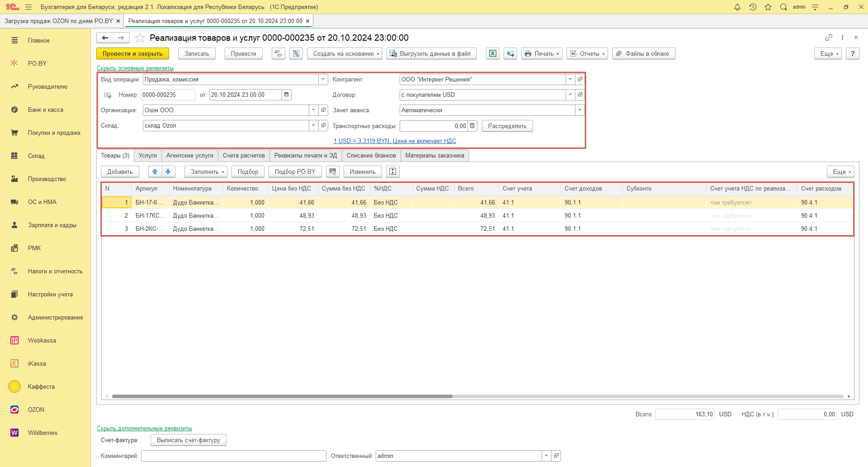Open Материалы заказчика tab
This screenshot has width=868, height=467.
(x=435, y=156)
